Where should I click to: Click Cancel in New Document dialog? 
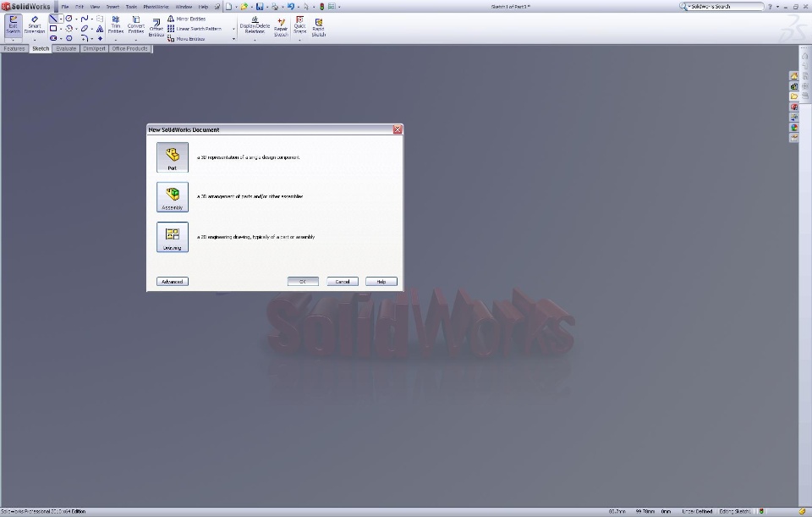[343, 282]
